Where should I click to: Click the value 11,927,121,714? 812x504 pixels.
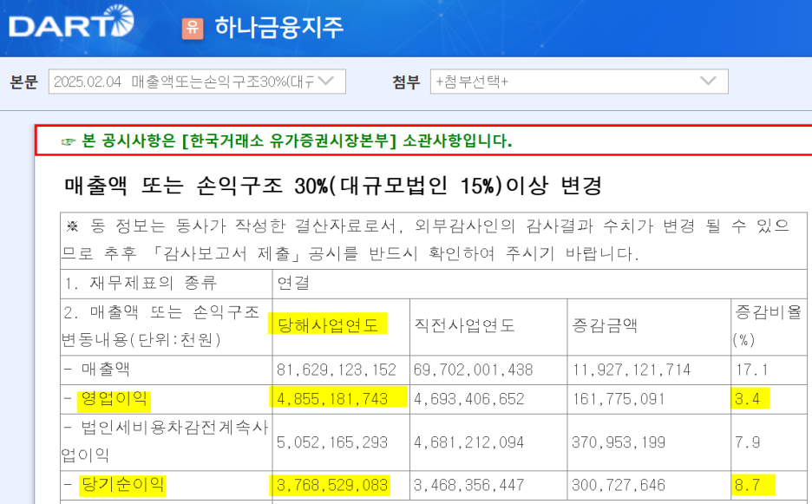(632, 370)
